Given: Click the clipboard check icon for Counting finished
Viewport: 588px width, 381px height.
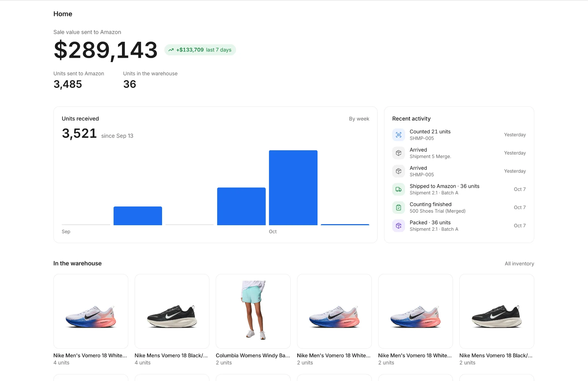Looking at the screenshot, I should (398, 208).
